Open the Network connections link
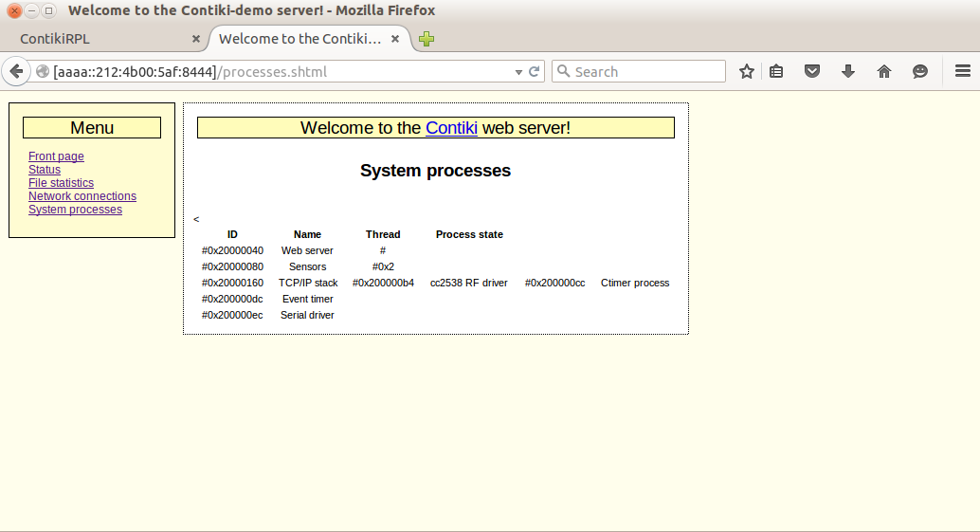The width and height of the screenshot is (980, 532). coord(82,196)
